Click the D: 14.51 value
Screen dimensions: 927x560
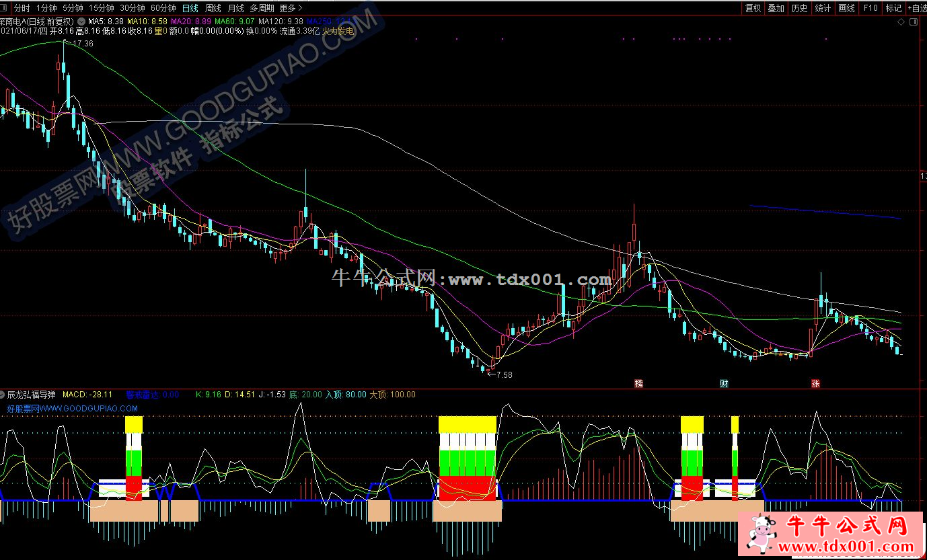pyautogui.click(x=240, y=395)
